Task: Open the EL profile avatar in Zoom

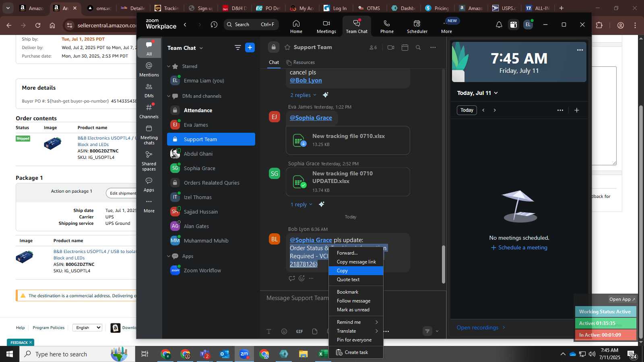Action: pyautogui.click(x=528, y=25)
